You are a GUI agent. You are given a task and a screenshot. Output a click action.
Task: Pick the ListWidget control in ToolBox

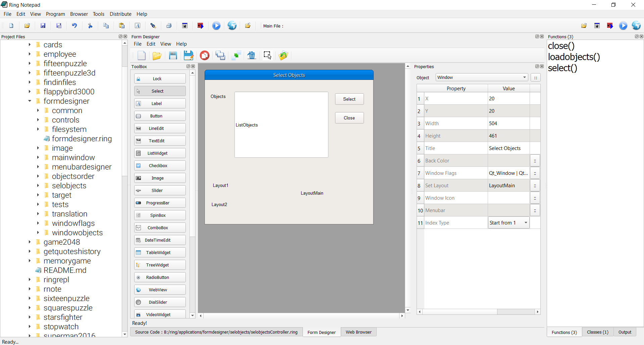point(160,153)
